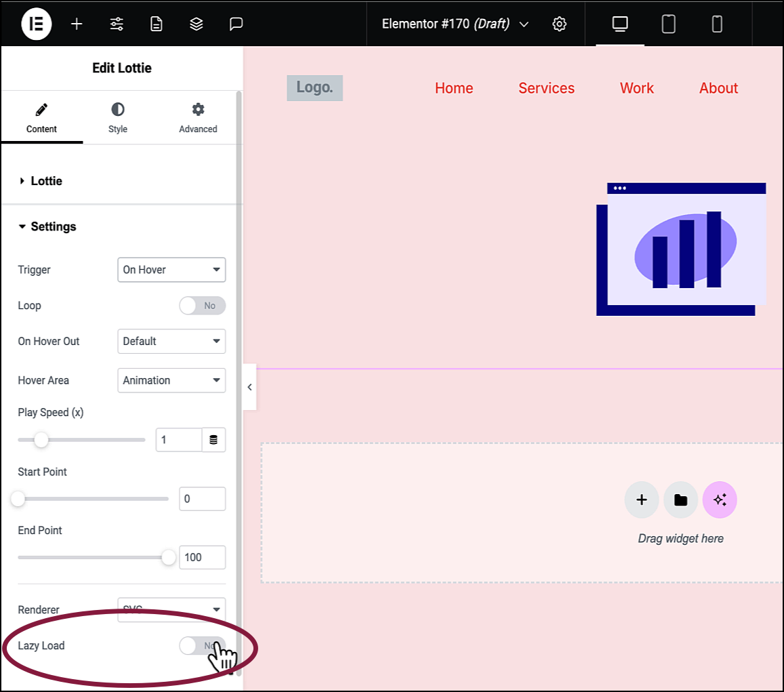The width and height of the screenshot is (784, 692).
Task: Enable the Lazy Load switch
Action: tap(202, 645)
